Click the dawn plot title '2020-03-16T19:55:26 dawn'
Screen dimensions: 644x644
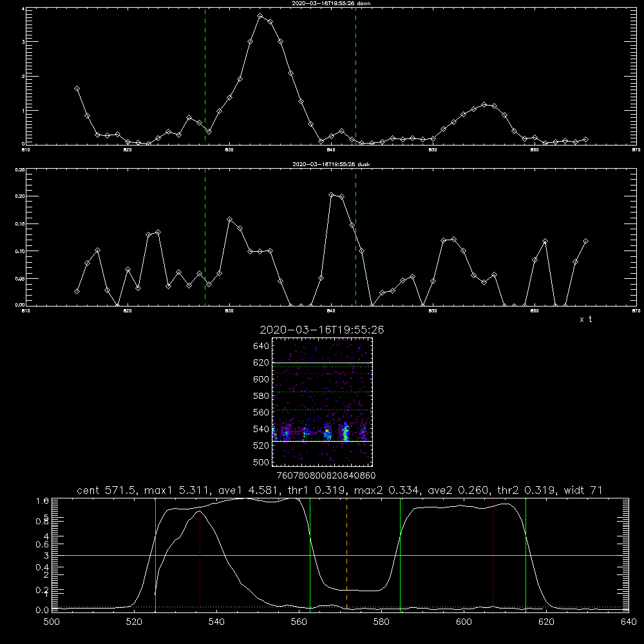pyautogui.click(x=331, y=3)
